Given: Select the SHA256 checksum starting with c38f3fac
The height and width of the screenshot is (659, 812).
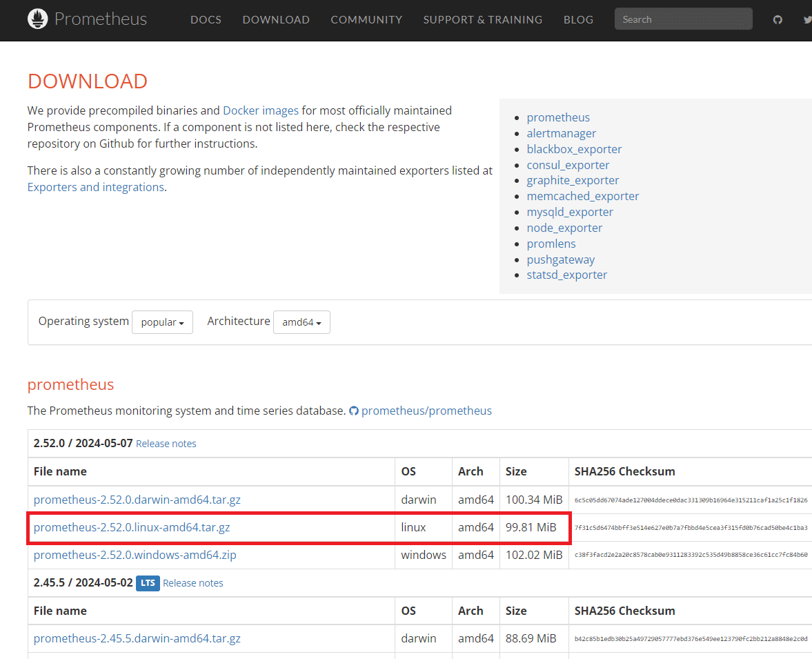Looking at the screenshot, I should 691,555.
